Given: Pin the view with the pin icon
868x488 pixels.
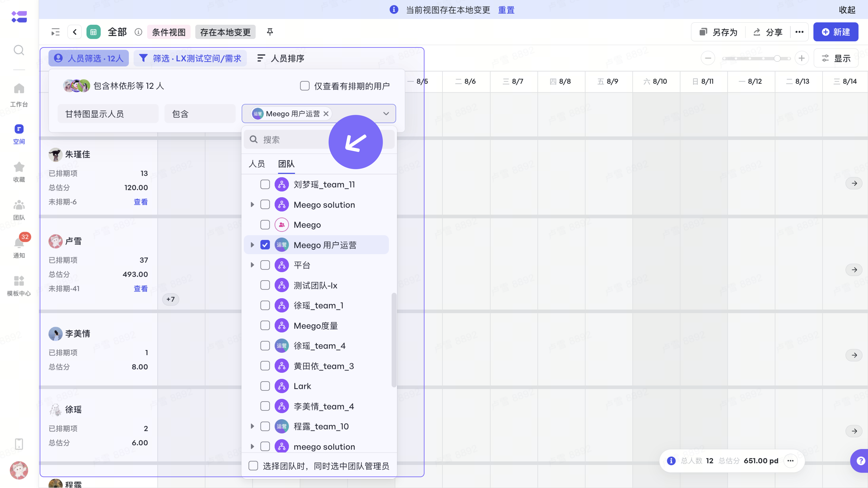Looking at the screenshot, I should coord(270,32).
